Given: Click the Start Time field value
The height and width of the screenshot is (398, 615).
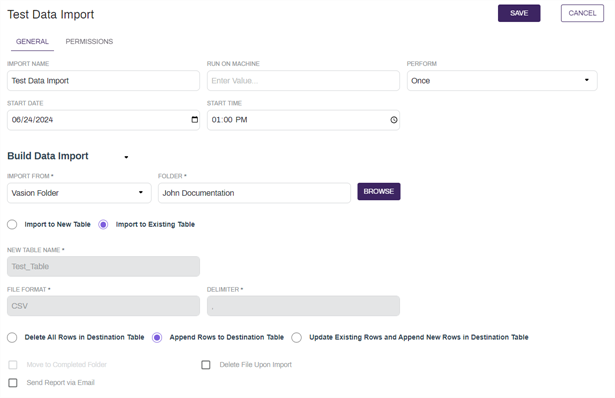Looking at the screenshot, I should (229, 120).
